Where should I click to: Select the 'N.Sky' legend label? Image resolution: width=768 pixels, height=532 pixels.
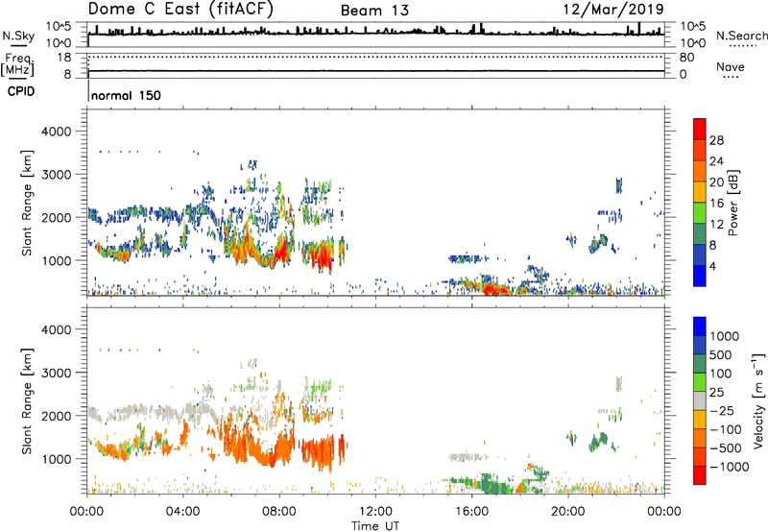point(18,36)
